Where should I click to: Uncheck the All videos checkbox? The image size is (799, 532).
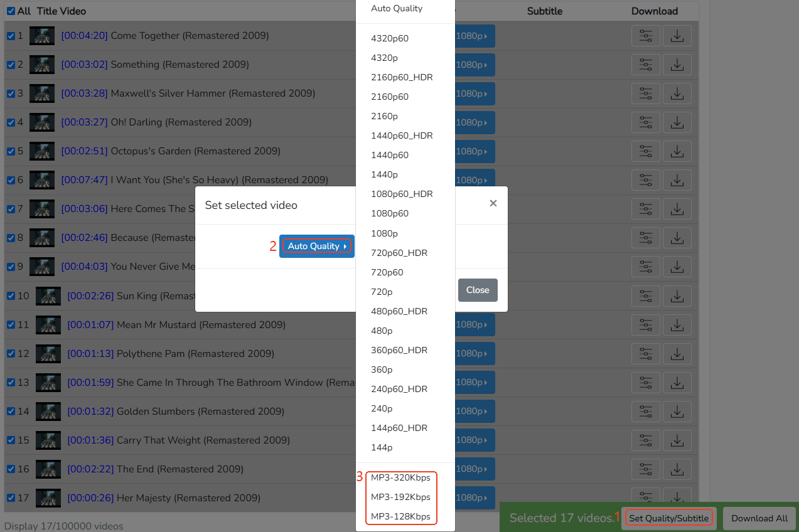[x=11, y=11]
